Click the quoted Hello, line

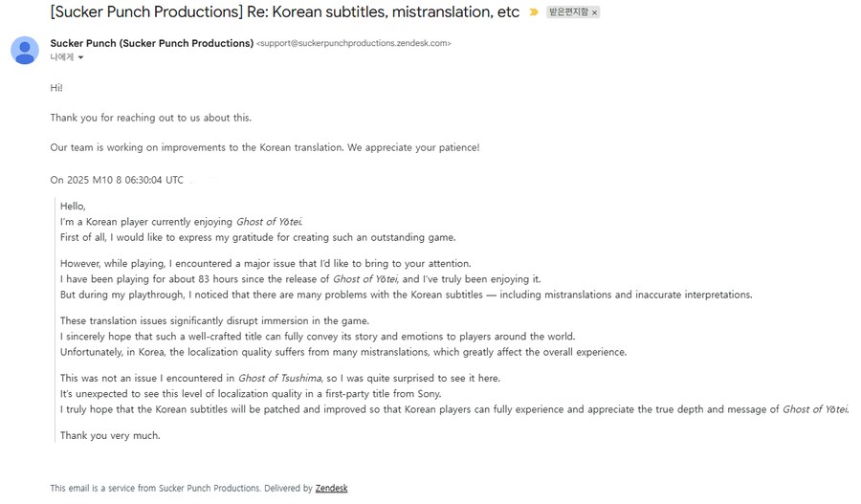tap(73, 206)
